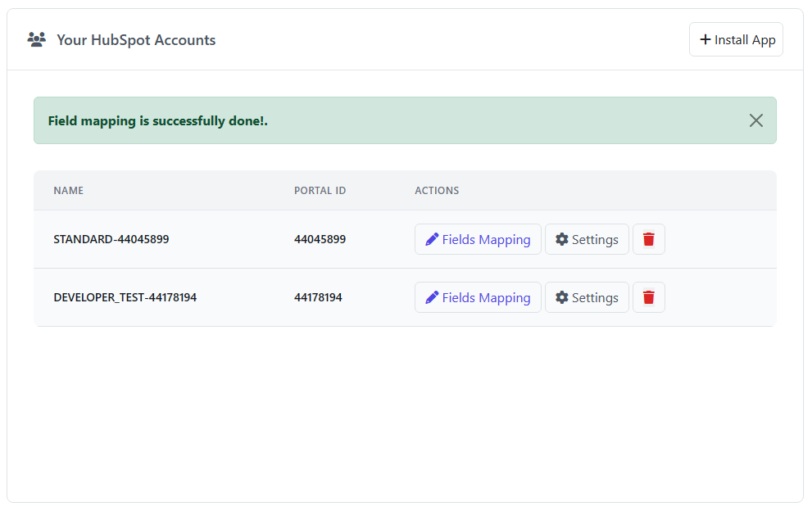The image size is (812, 511).
Task: Delete the DEVELOPER_TEST-44178194 account
Action: (x=648, y=297)
